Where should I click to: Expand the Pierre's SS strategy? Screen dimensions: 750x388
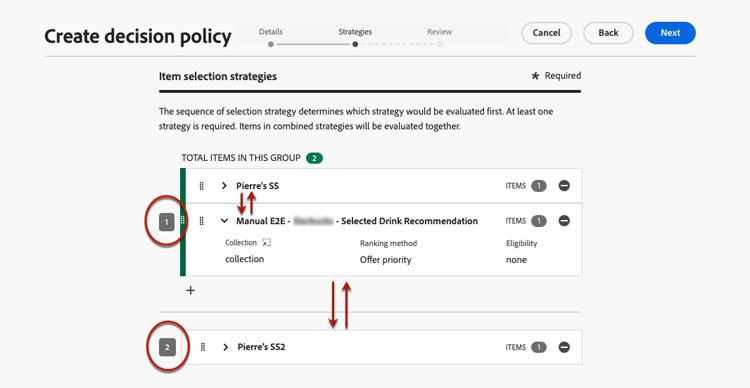point(224,186)
